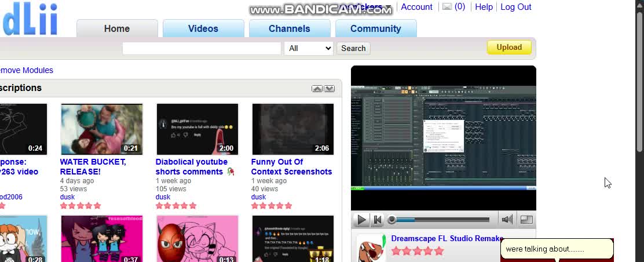Open the Help link

point(484,7)
